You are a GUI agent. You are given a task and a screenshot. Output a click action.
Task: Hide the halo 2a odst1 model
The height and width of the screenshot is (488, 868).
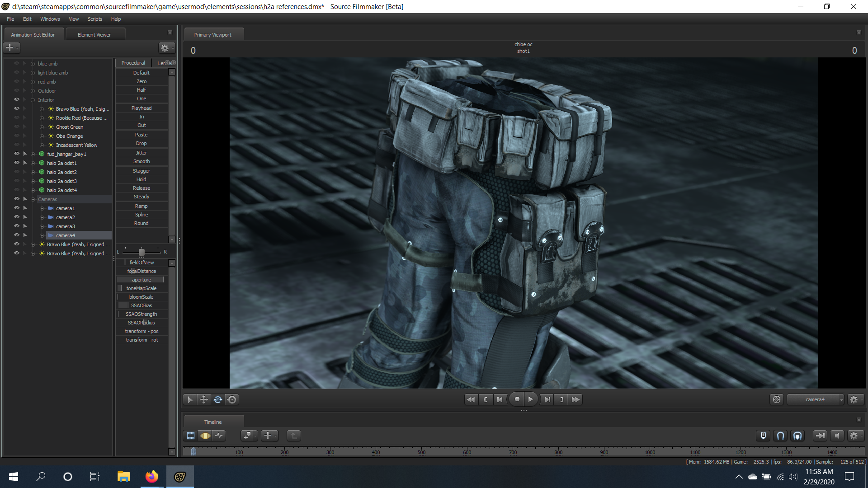pyautogui.click(x=17, y=163)
